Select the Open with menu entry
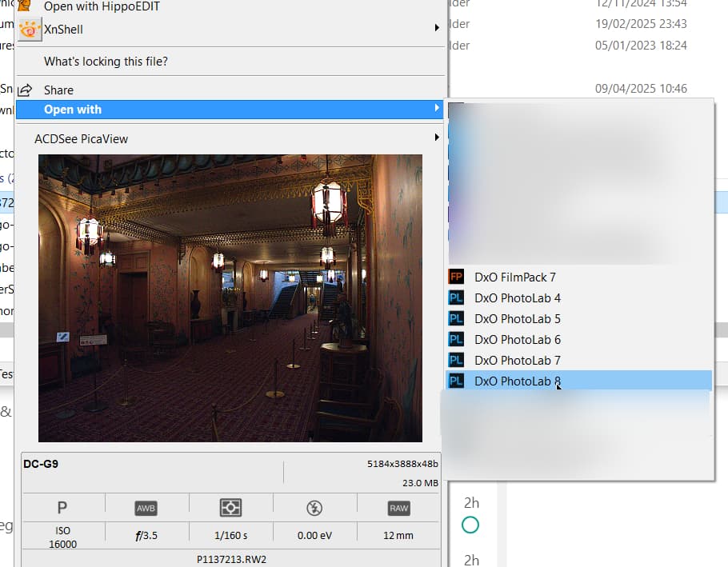The height and width of the screenshot is (567, 728). pyautogui.click(x=230, y=110)
